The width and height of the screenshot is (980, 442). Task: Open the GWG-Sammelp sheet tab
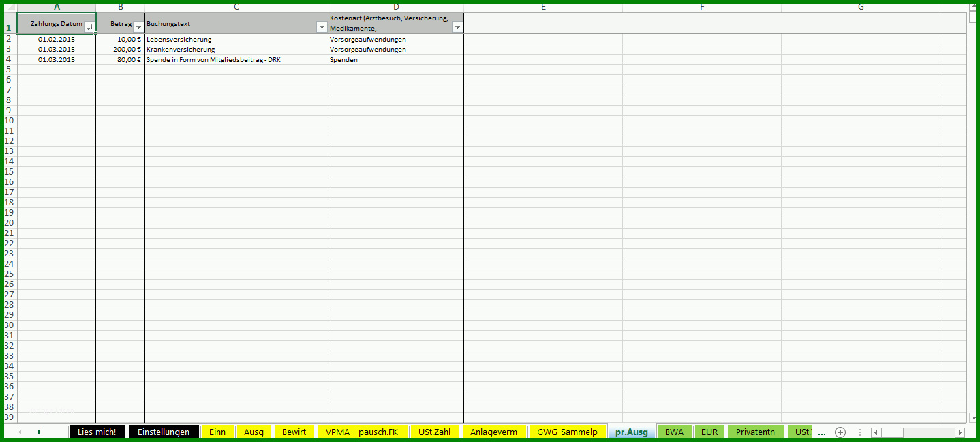pyautogui.click(x=567, y=432)
